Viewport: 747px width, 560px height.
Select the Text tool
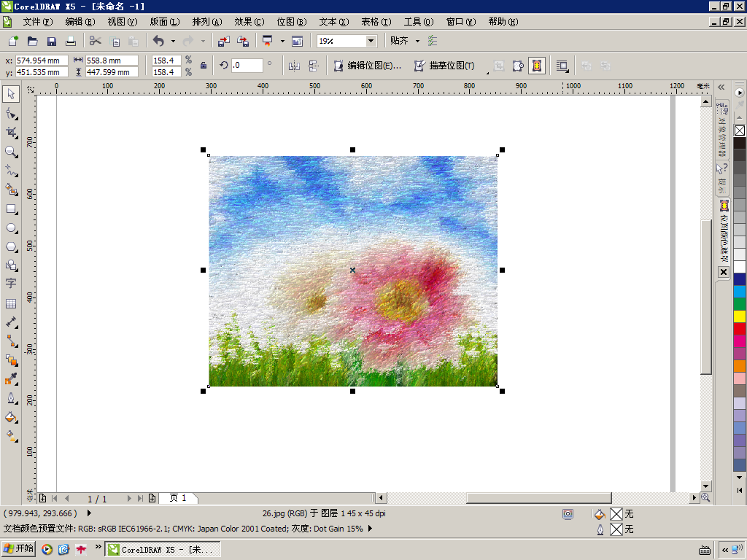coord(11,284)
